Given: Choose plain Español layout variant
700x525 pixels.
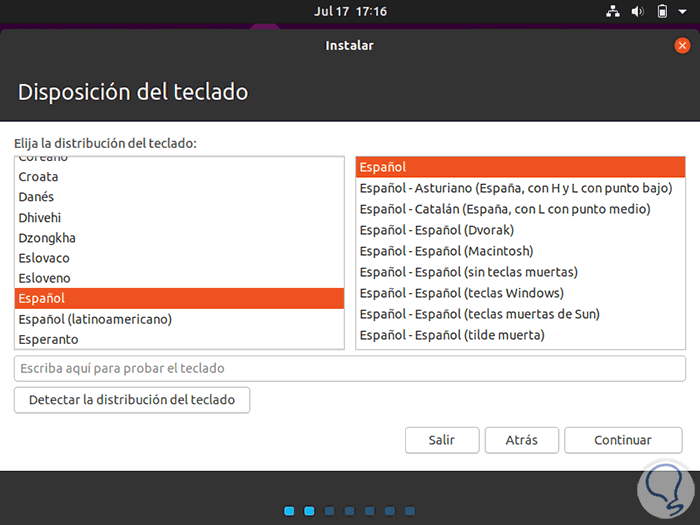Looking at the screenshot, I should tap(520, 167).
